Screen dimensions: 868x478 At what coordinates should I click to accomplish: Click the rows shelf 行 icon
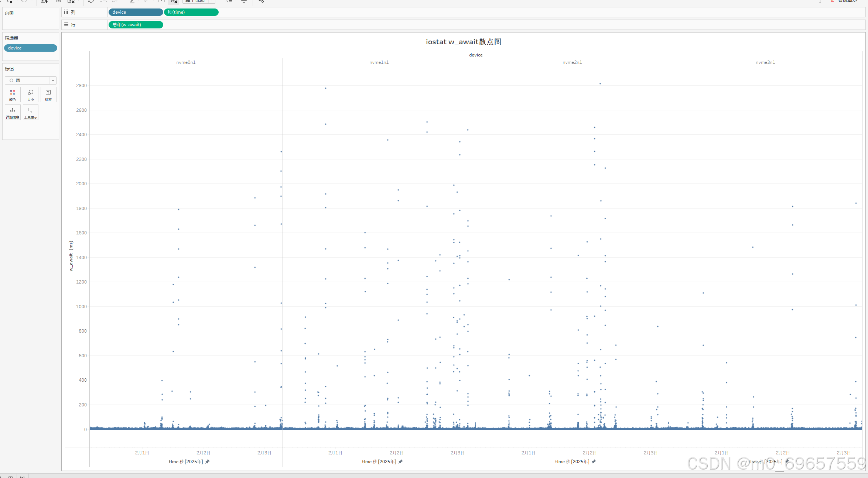tap(66, 25)
